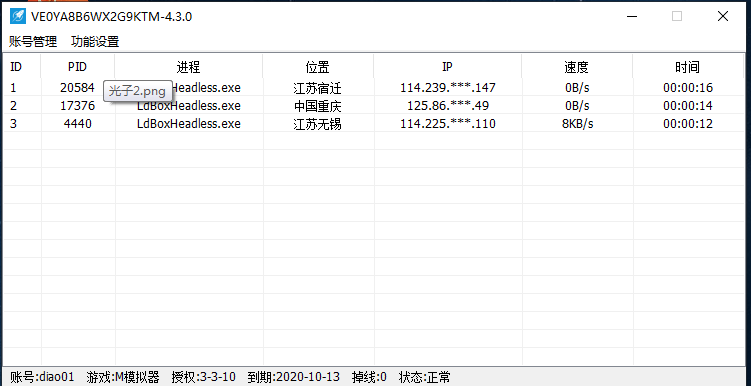Click the 光子2.png tooltip label
This screenshot has width=751, height=386.
137,91
